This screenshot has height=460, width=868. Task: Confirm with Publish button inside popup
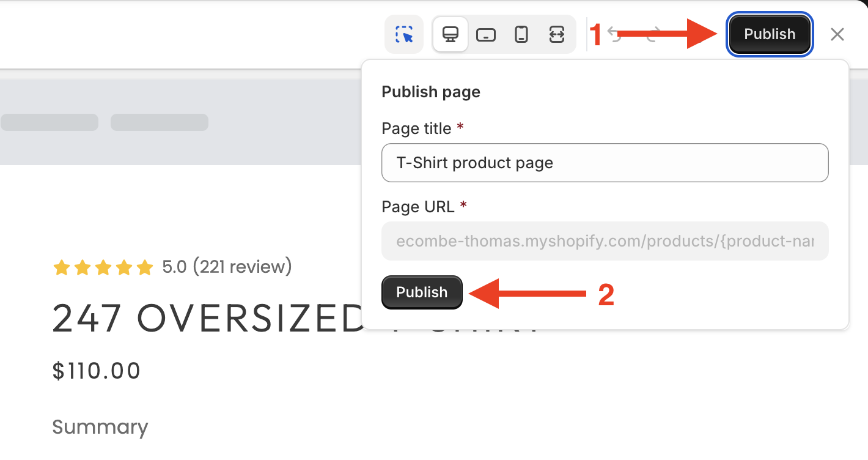pos(422,292)
